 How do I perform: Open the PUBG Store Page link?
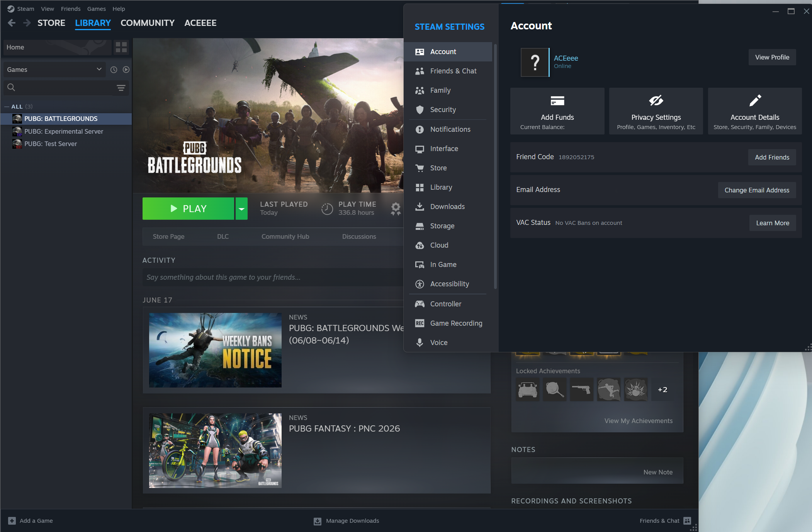(x=168, y=236)
